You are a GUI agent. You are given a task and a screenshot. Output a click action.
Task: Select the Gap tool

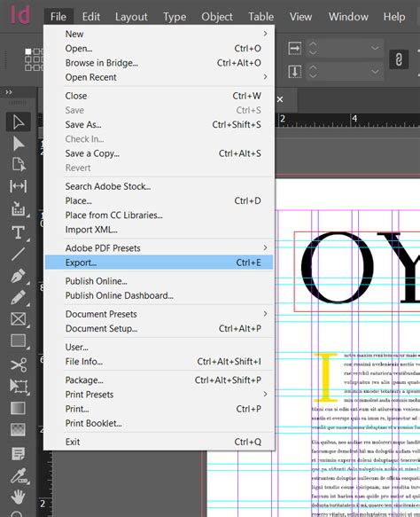click(18, 186)
